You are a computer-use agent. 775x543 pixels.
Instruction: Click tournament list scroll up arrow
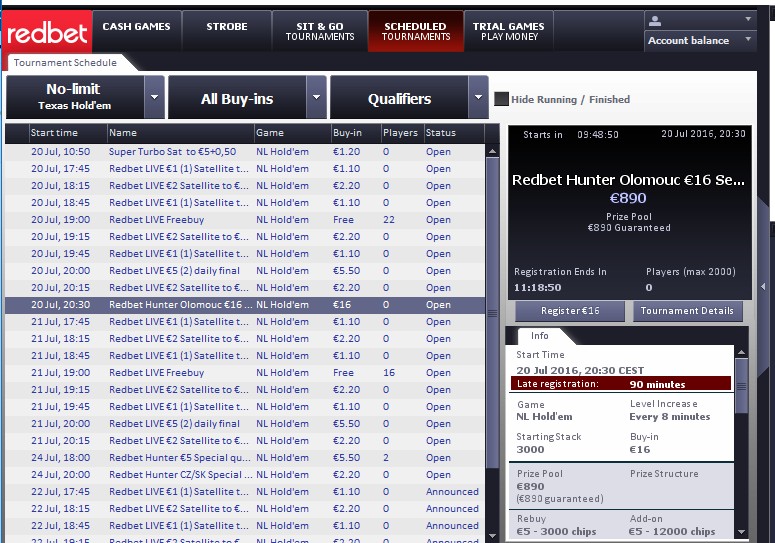[492, 152]
